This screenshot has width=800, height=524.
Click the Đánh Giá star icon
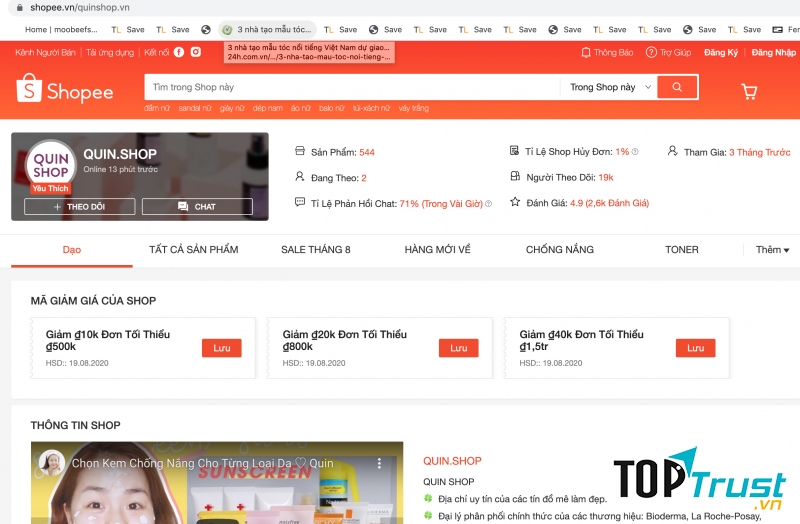[x=515, y=202]
